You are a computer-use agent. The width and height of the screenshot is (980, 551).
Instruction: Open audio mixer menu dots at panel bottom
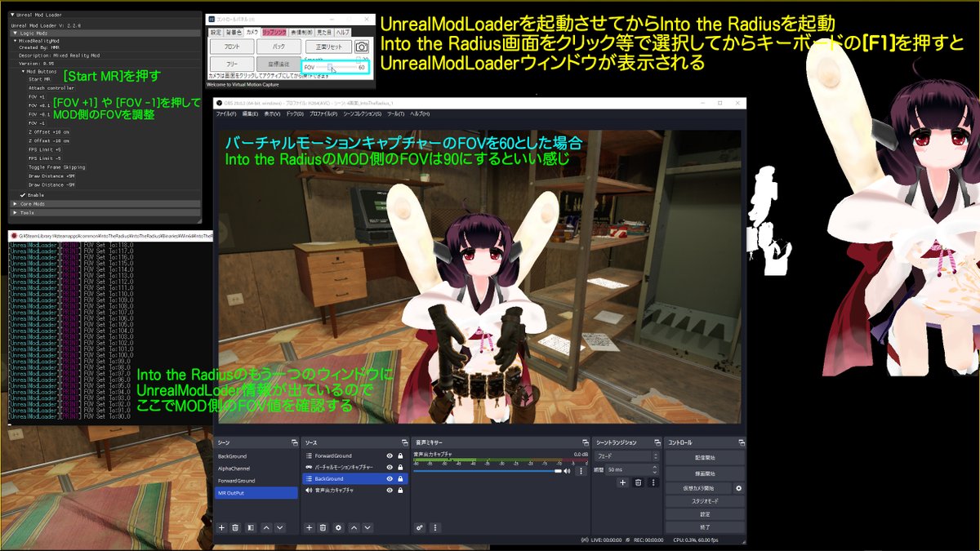point(435,528)
